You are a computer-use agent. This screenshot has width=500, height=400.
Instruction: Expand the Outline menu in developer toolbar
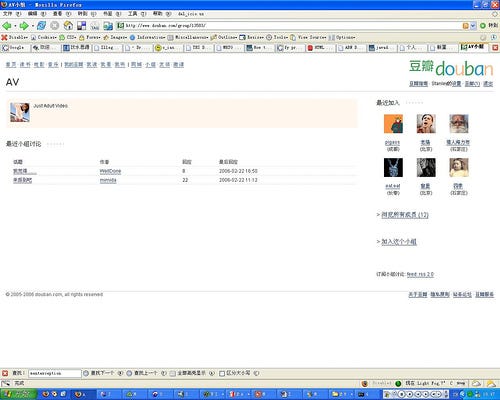224,37
